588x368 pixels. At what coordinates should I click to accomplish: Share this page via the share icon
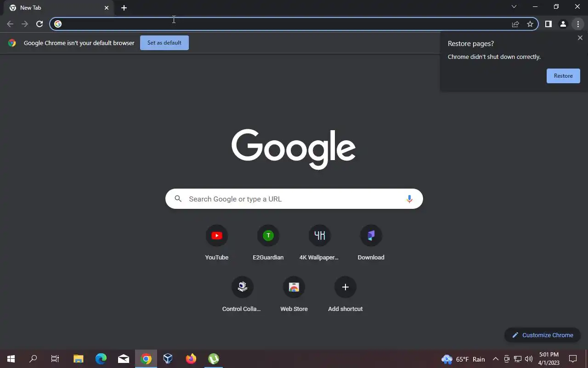click(515, 24)
